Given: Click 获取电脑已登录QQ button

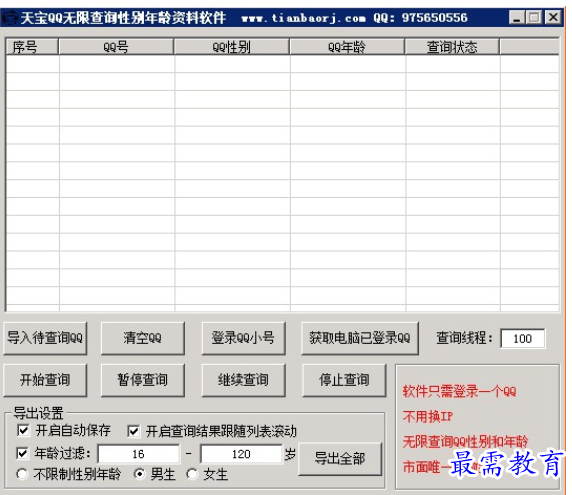Looking at the screenshot, I should [x=360, y=338].
